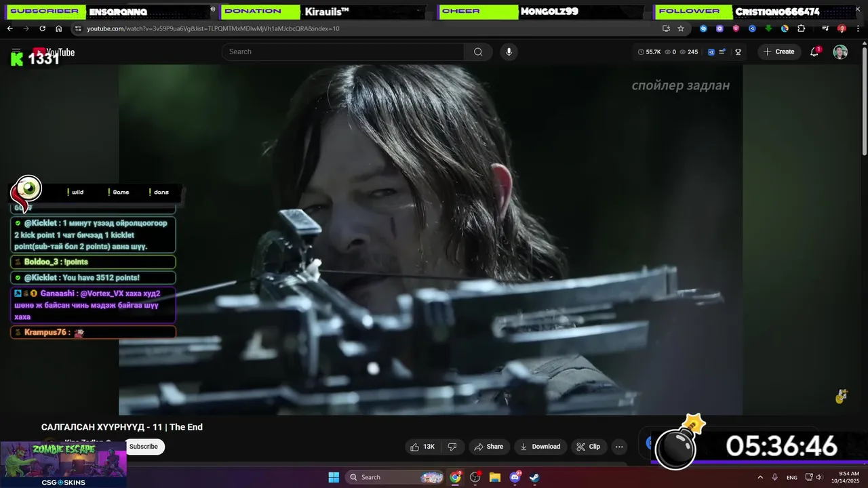
Task: Click the 55.7K clock stat
Action: [x=650, y=52]
